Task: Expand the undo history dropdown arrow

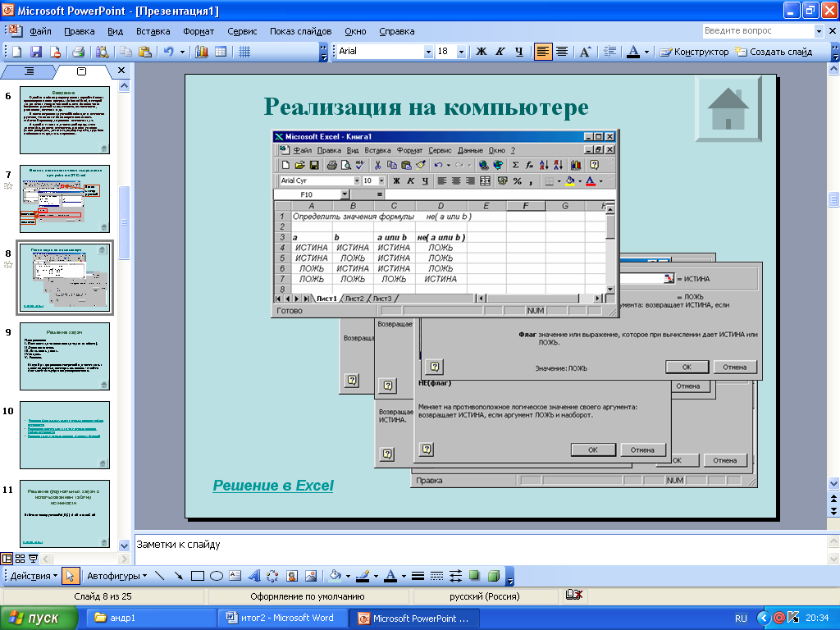Action: [x=182, y=52]
